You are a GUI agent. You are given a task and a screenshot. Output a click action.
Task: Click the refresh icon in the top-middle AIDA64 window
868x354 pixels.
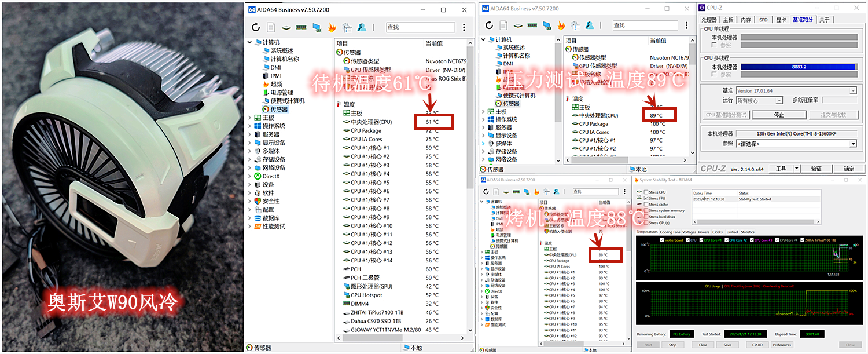coord(489,25)
